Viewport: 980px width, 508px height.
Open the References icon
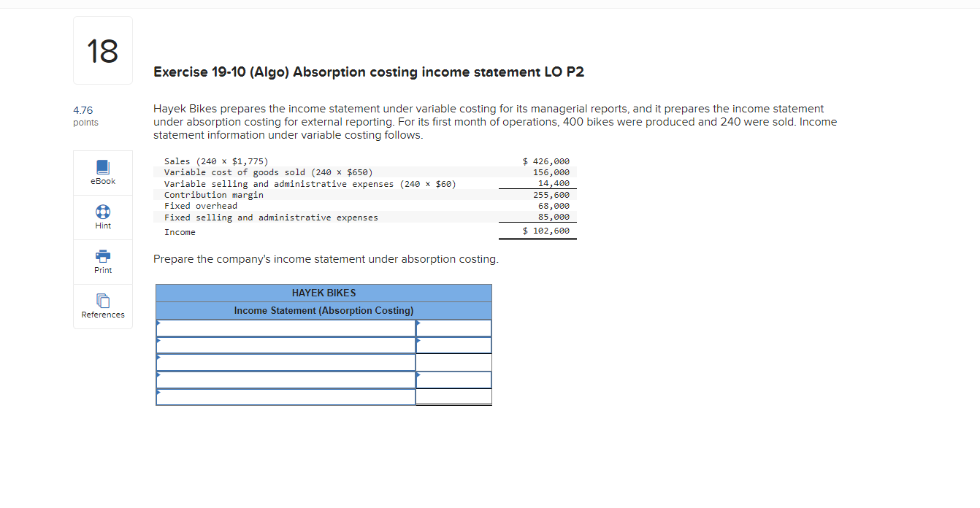pyautogui.click(x=103, y=301)
